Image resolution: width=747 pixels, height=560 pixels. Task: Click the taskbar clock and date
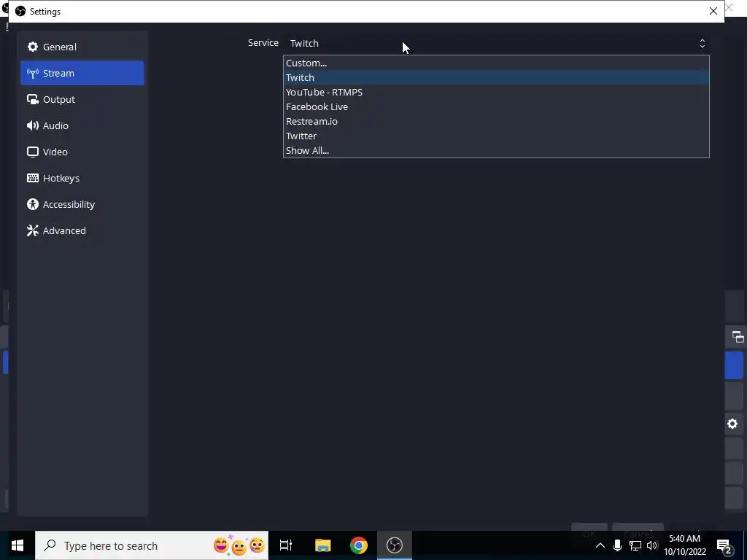point(684,545)
